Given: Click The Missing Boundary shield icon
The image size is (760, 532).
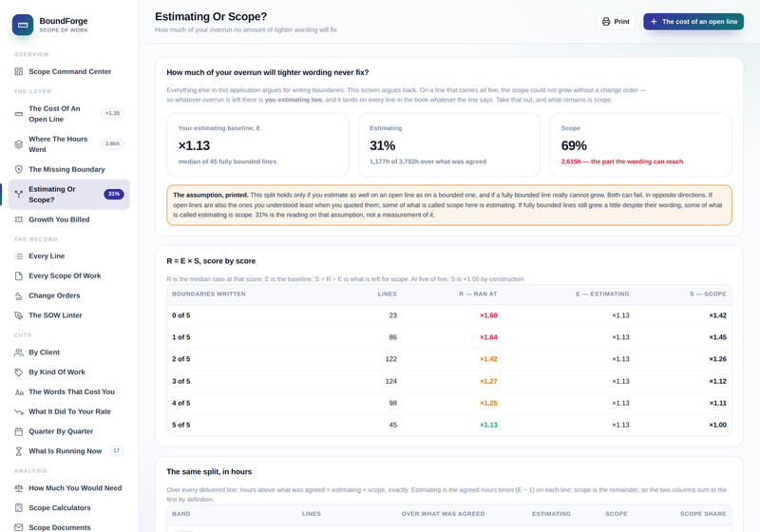Looking at the screenshot, I should coord(18,169).
